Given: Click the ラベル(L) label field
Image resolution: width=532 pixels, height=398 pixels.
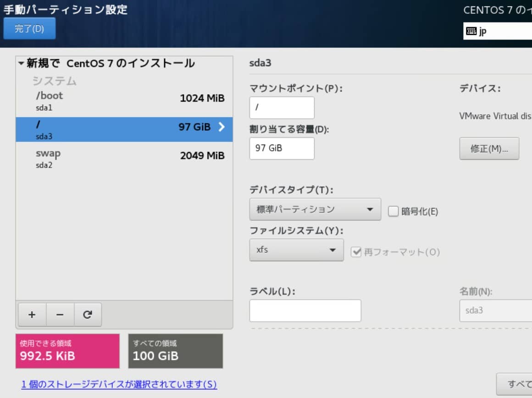Looking at the screenshot, I should pos(305,311).
